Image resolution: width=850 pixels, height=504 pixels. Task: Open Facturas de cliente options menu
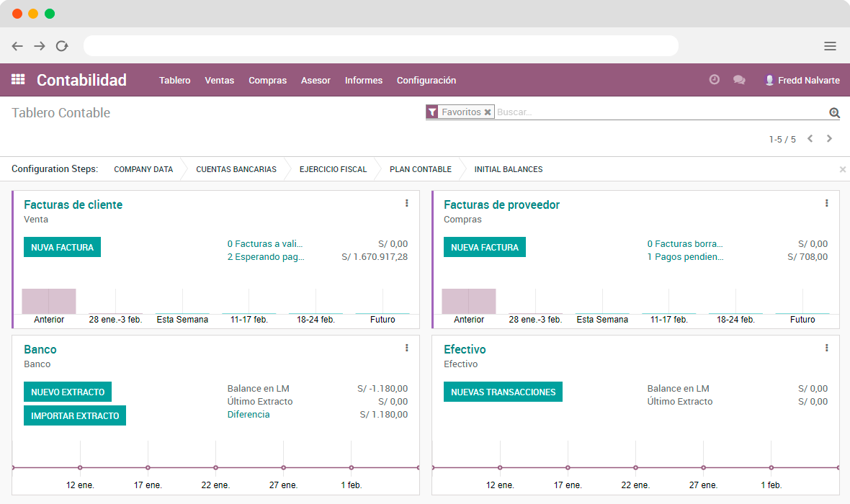pyautogui.click(x=406, y=204)
